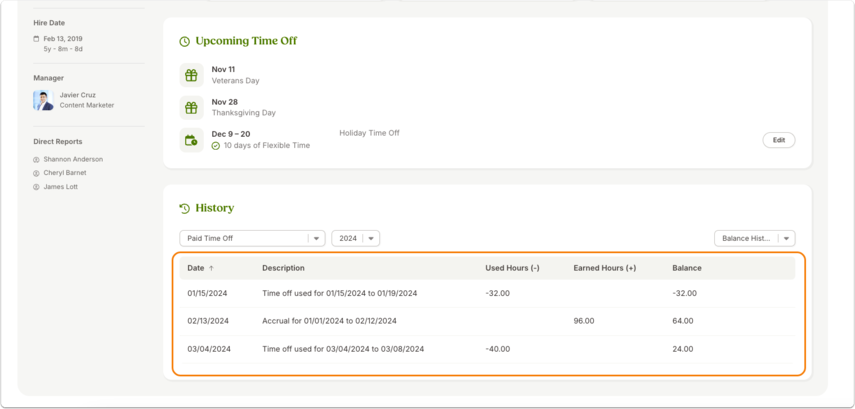Select the 03/04/2024 date cell
This screenshot has width=855, height=409.
(x=209, y=349)
